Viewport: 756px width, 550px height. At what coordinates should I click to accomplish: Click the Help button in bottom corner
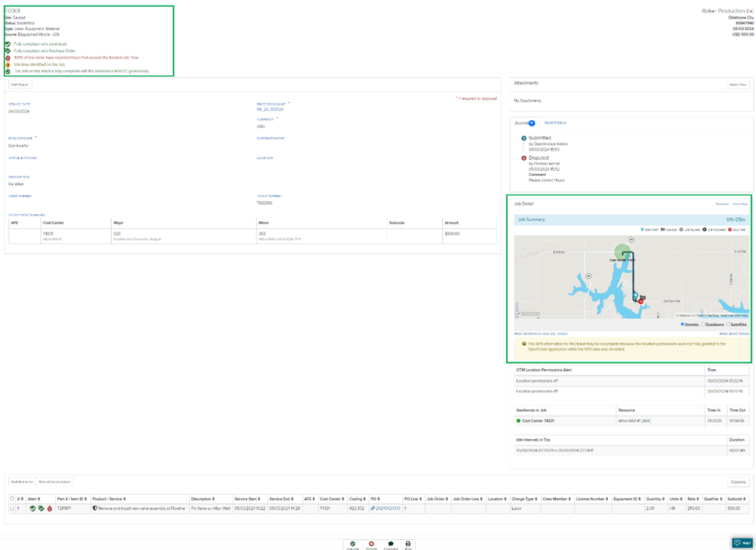(x=742, y=543)
